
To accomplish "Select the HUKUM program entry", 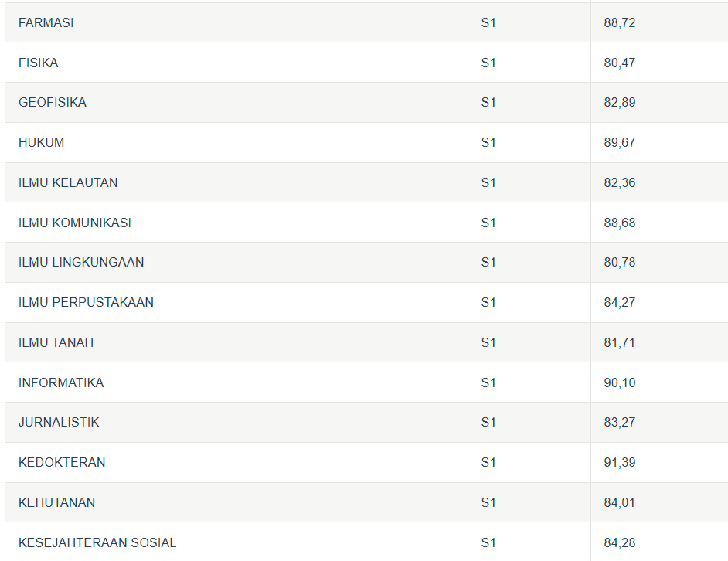I will pyautogui.click(x=42, y=143).
